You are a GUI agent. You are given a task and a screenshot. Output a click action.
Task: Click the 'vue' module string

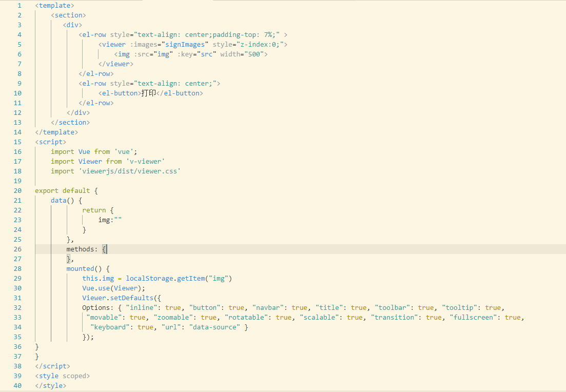tap(124, 151)
